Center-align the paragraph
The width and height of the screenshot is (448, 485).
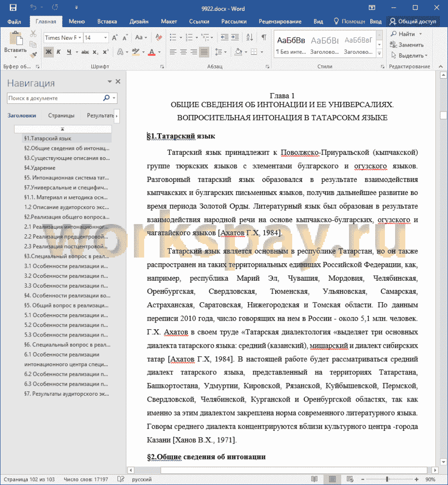point(183,52)
